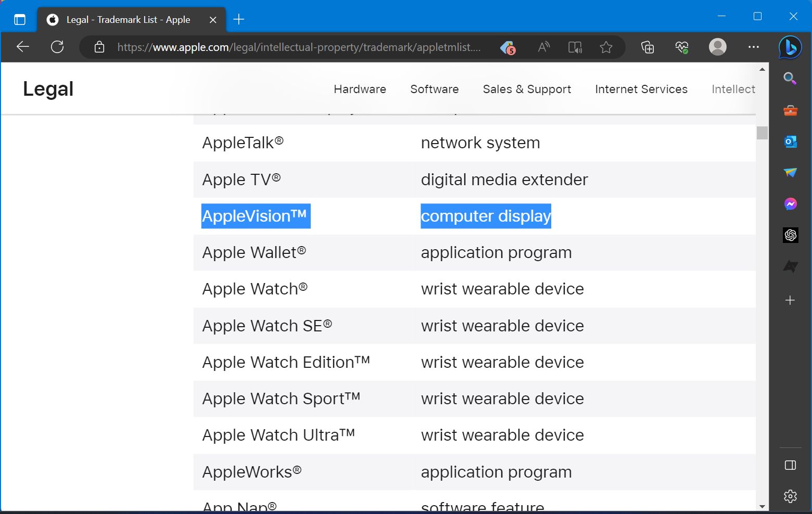Open the Outlook sidebar icon
The image size is (812, 514).
click(x=790, y=141)
